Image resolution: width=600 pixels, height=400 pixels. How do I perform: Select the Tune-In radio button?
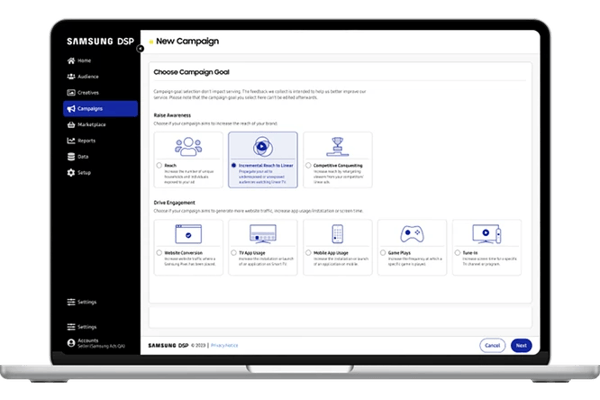(457, 254)
